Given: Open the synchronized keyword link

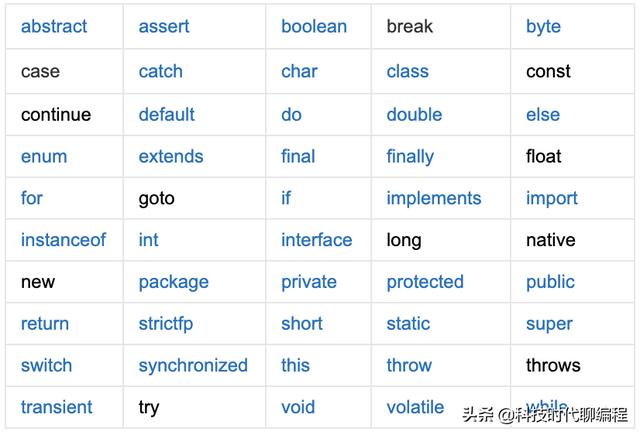Looking at the screenshot, I should point(193,366).
